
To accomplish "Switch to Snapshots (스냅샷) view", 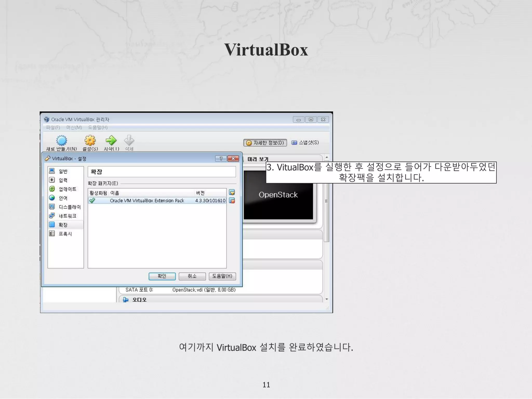I will pyautogui.click(x=305, y=143).
